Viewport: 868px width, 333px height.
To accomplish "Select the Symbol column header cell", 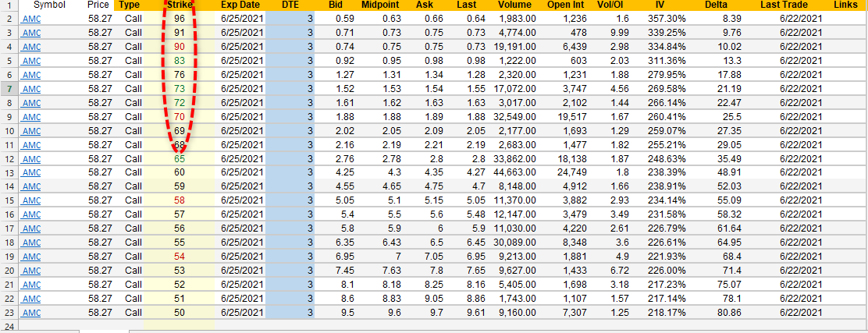I will [49, 5].
